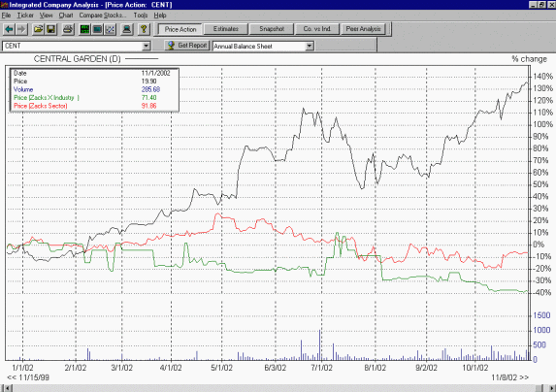Open the Tools menu
Viewport: 556px width, 392px height.
coord(141,16)
